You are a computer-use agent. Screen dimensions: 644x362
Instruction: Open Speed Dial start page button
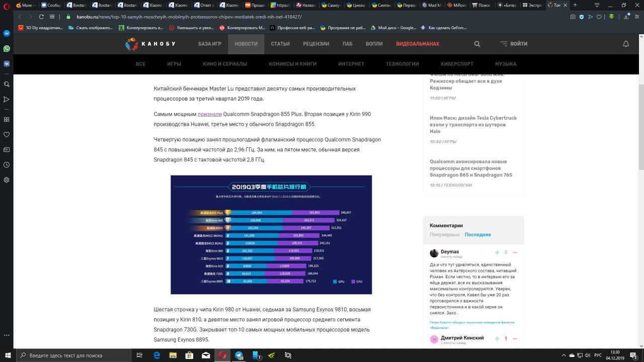(x=52, y=17)
